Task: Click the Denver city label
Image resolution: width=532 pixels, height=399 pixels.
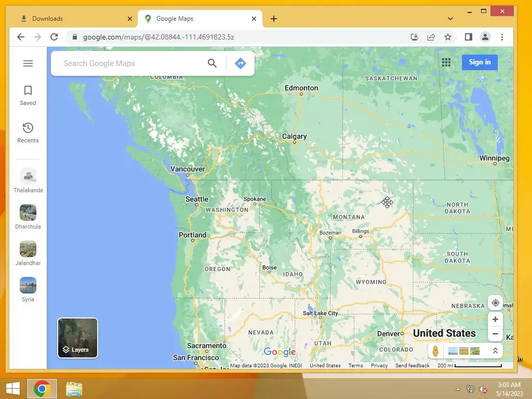Action: pos(388,334)
